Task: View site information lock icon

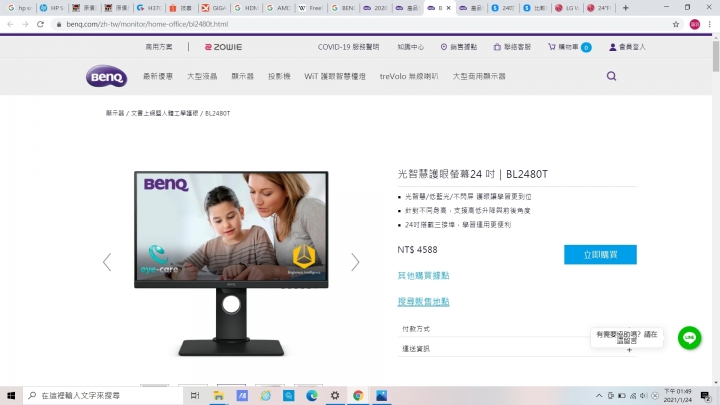Action: click(59, 24)
